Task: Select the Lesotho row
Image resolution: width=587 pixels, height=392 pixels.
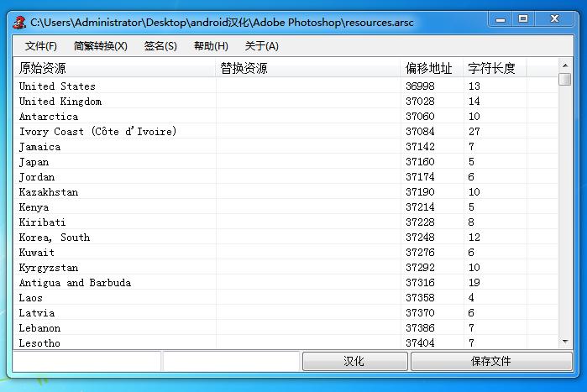Action: (x=286, y=342)
